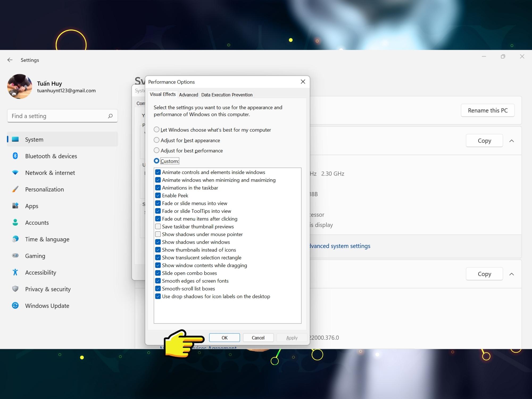The width and height of the screenshot is (532, 399).
Task: Uncheck Animate windows when minimizing and maximizing
Action: pos(158,180)
